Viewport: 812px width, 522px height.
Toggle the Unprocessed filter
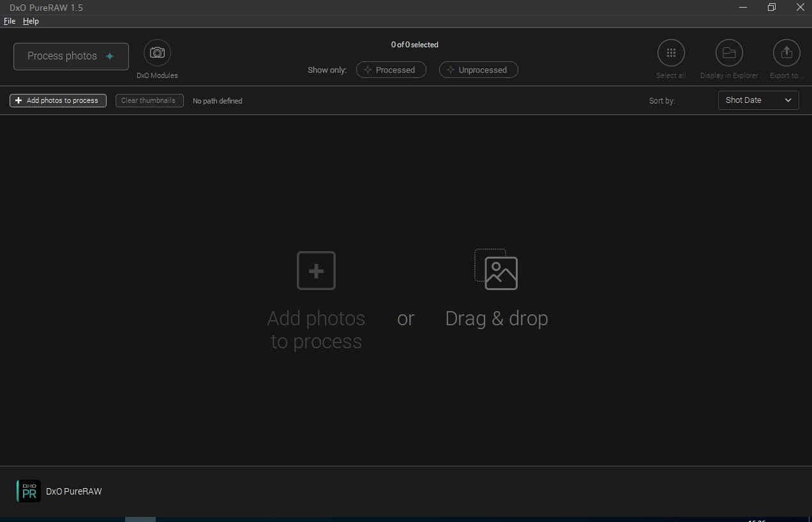pos(478,70)
